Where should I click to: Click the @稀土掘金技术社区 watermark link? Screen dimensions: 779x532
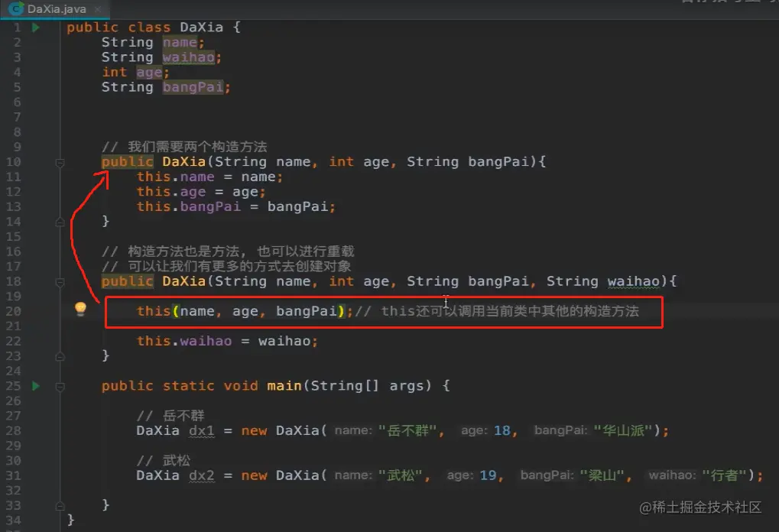(x=700, y=505)
